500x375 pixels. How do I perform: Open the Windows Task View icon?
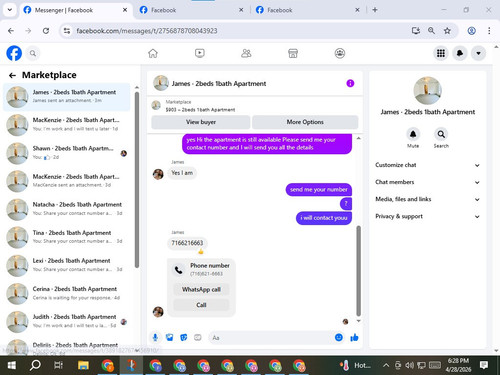coord(59,365)
